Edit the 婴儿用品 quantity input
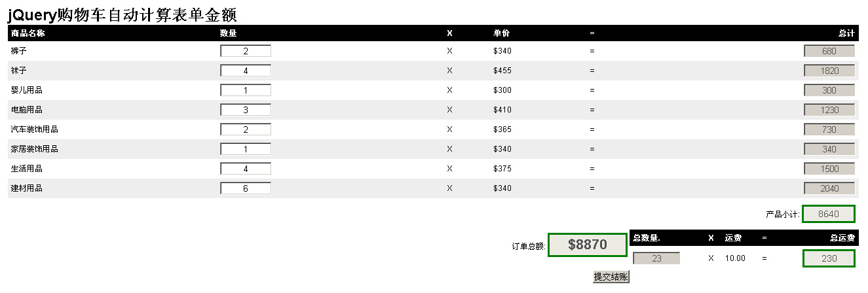This screenshot has height=293, width=868. click(246, 90)
